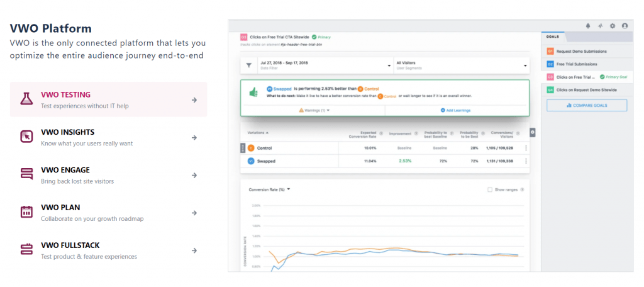Open the VWO Fullstack heading link

(70, 245)
